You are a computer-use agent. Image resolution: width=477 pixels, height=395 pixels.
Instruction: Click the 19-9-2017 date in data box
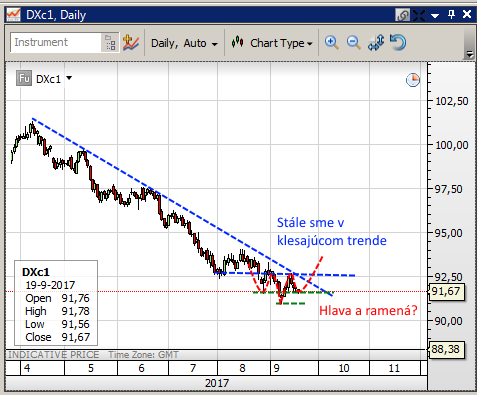point(50,285)
